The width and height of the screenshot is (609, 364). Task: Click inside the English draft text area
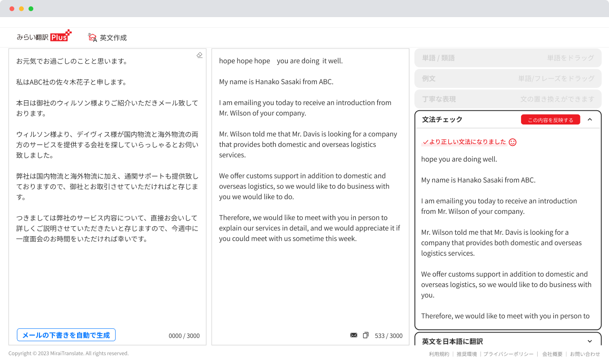pyautogui.click(x=310, y=197)
